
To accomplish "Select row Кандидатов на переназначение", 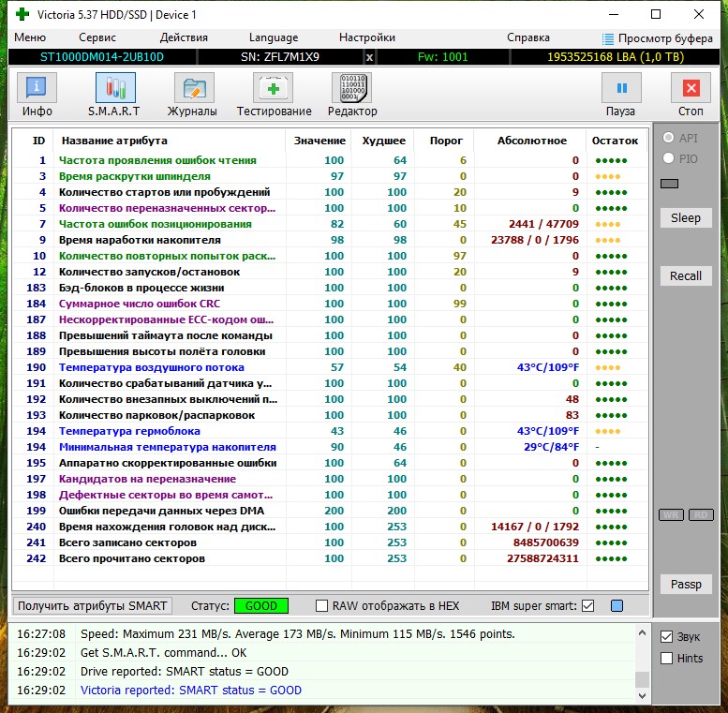I will (x=330, y=479).
